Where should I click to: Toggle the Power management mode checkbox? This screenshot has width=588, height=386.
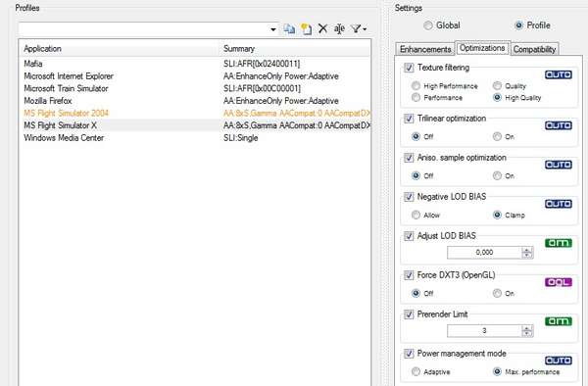tap(409, 354)
